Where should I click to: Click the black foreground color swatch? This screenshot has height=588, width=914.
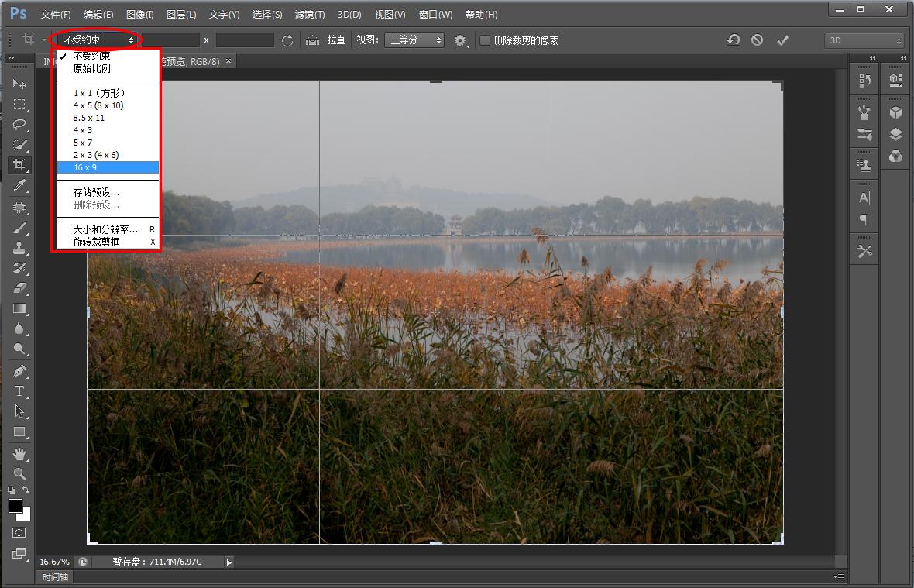pos(15,506)
